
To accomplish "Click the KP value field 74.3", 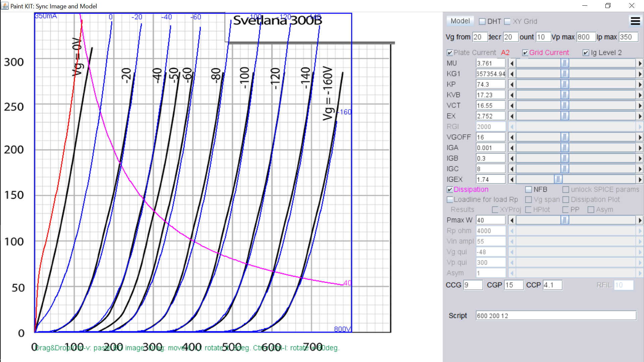I will point(491,84).
